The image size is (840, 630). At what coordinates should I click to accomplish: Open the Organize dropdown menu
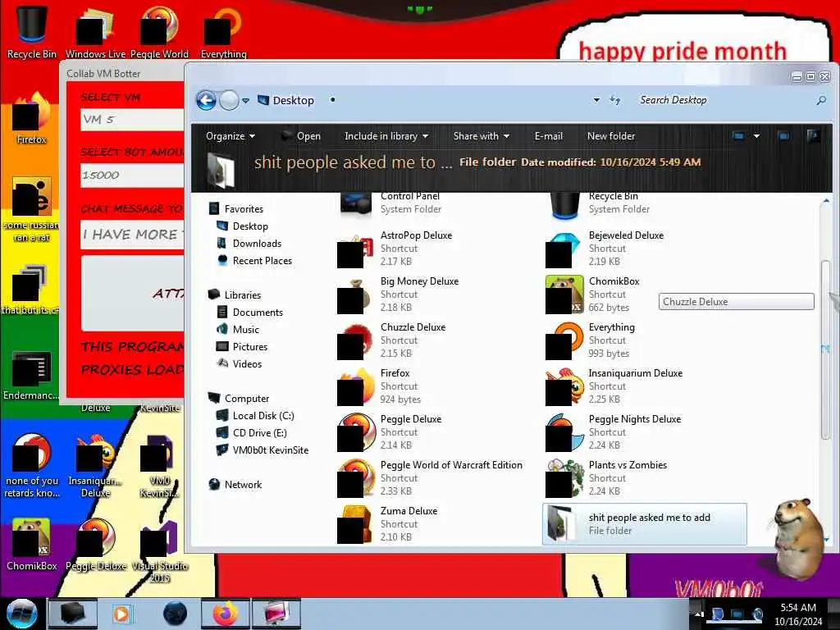(231, 136)
